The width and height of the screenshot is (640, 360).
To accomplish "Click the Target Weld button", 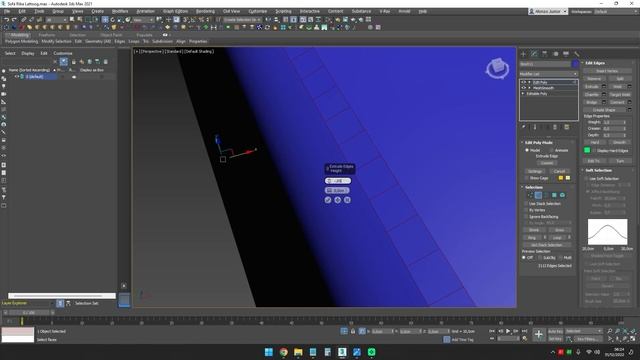I will 620,94.
